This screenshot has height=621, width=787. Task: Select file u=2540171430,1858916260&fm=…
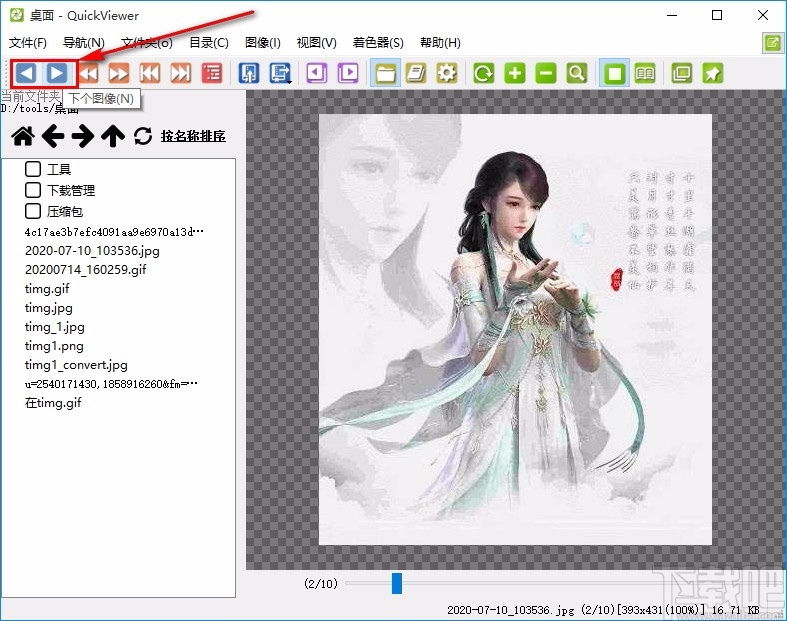pyautogui.click(x=111, y=384)
